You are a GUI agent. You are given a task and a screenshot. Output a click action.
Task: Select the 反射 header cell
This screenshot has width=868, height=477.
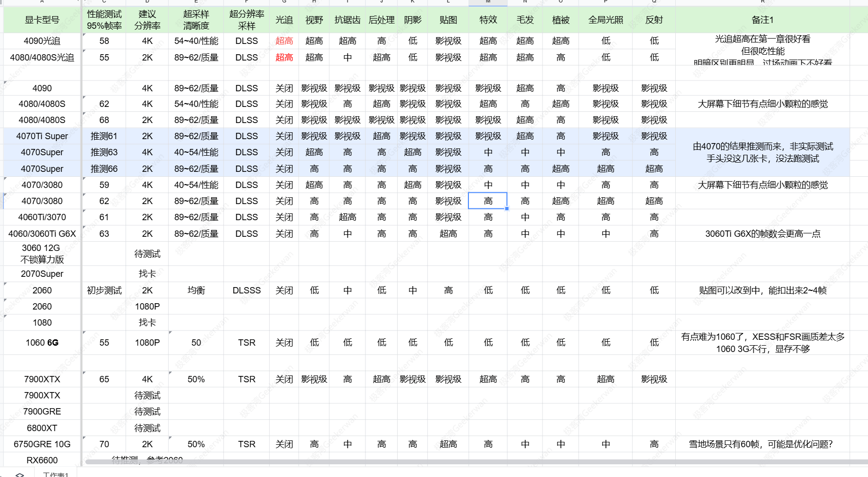pyautogui.click(x=654, y=20)
